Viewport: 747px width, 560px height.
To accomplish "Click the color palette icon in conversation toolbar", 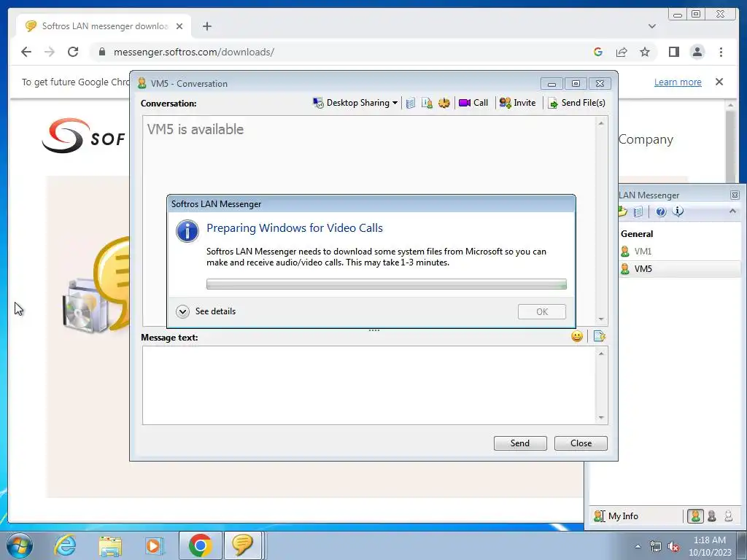I will (444, 103).
